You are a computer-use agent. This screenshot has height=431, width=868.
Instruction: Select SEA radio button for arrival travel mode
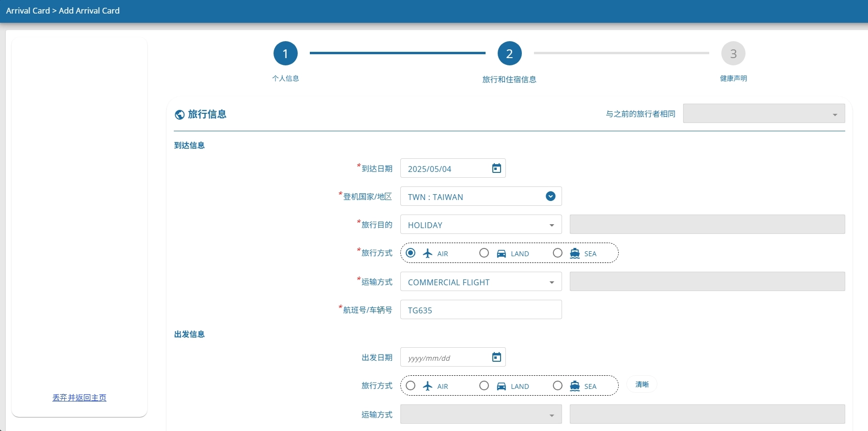click(558, 253)
